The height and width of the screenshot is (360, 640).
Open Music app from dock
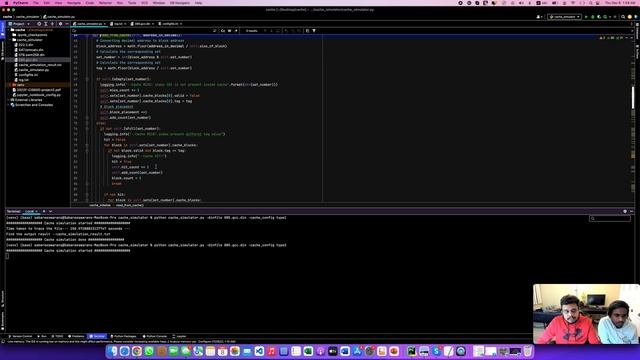(x=271, y=351)
